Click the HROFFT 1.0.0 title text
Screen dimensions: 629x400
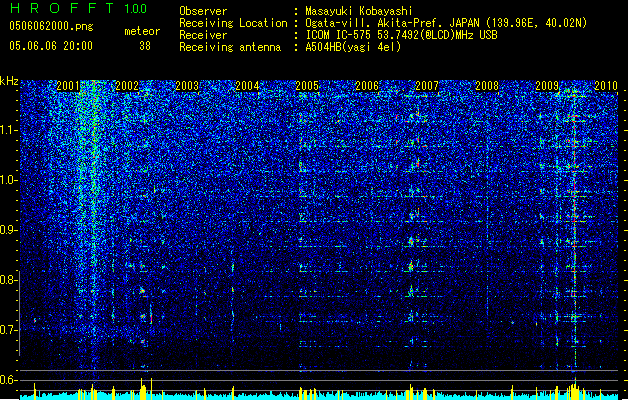click(78, 8)
